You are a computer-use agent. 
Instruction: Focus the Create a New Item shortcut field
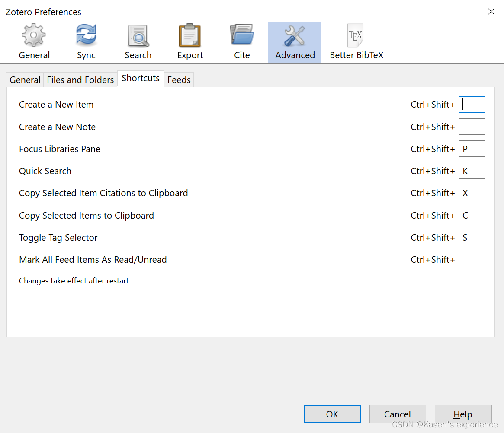472,105
